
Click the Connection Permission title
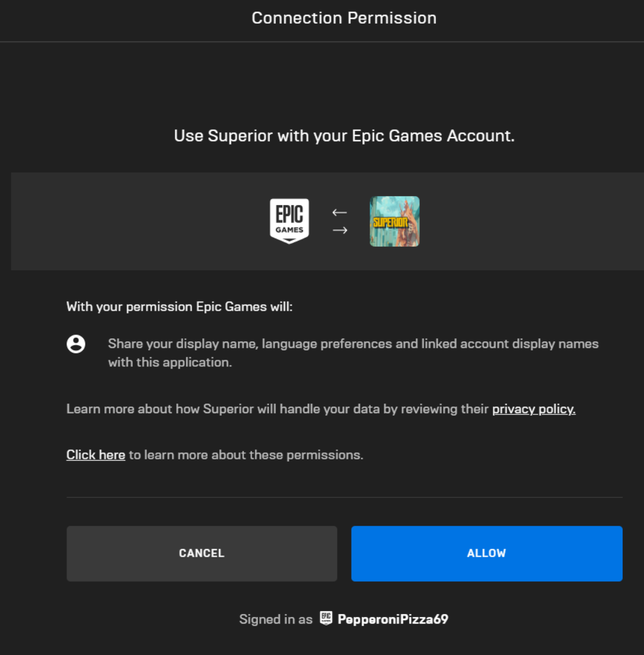(x=344, y=18)
